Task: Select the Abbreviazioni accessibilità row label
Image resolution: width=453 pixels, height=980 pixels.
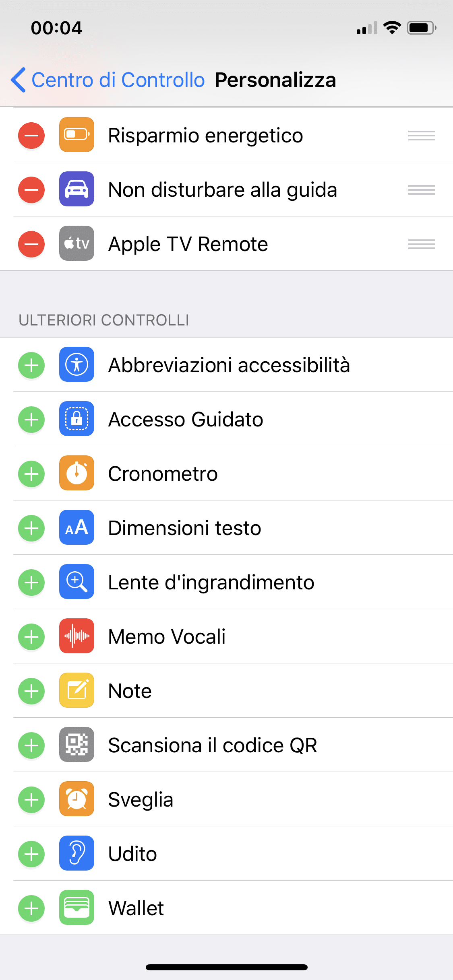Action: [229, 365]
